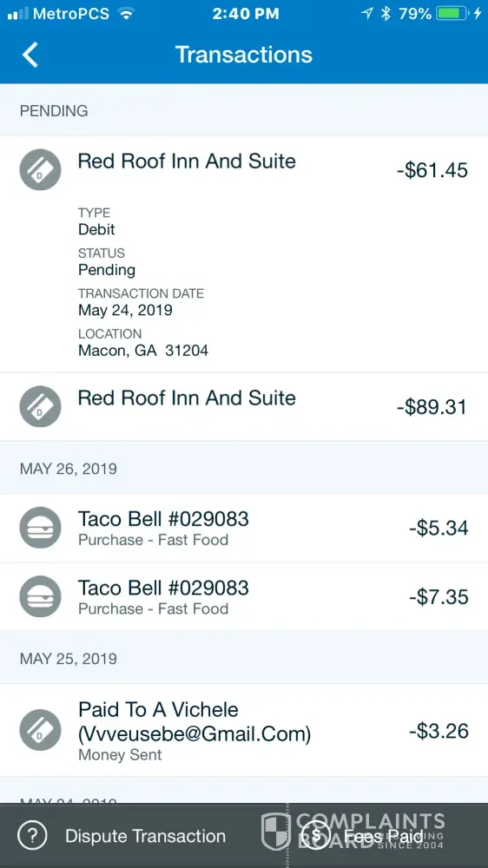Expand the Taco Bell -$5.34 transaction details
This screenshot has height=868, width=488.
(x=244, y=528)
